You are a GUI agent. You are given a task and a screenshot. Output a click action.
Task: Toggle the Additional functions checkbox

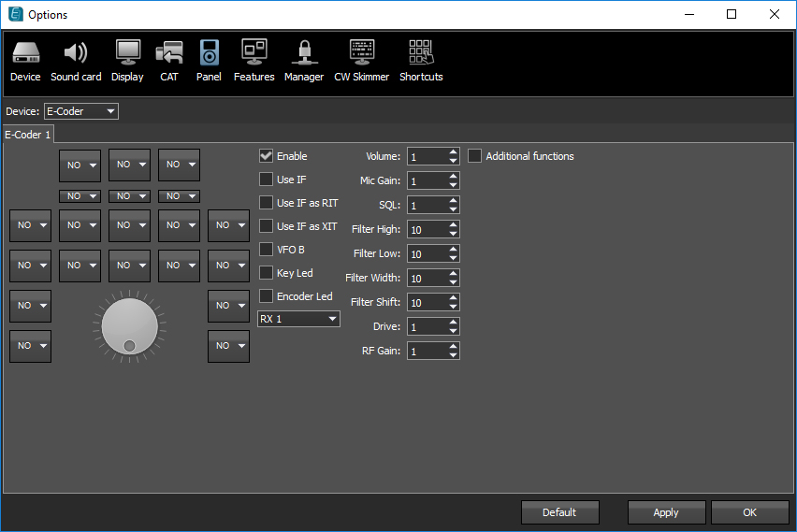pos(475,156)
